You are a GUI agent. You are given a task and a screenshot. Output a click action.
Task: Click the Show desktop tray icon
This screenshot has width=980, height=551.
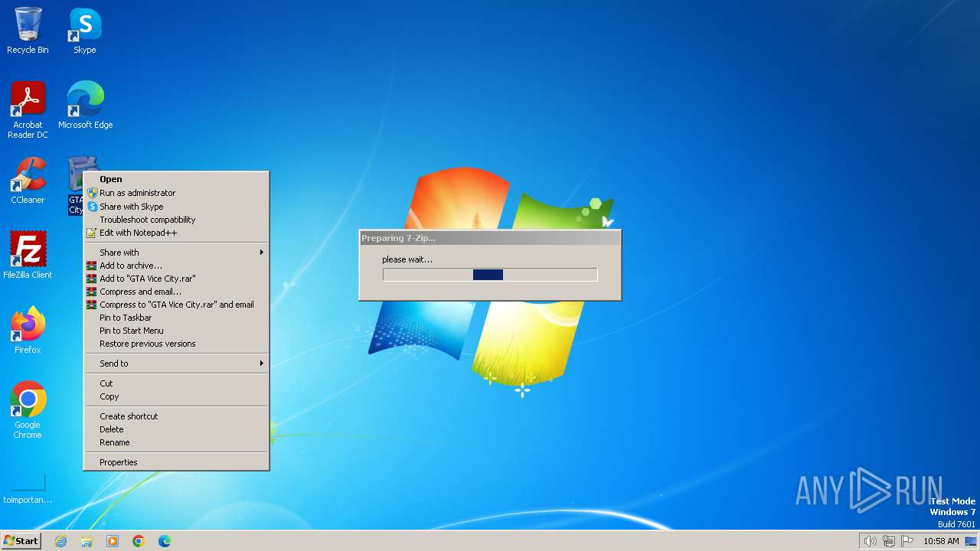pyautogui.click(x=972, y=541)
